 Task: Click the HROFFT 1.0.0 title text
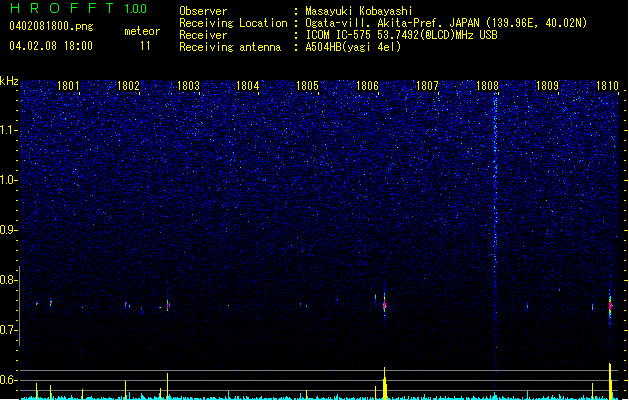[79, 8]
